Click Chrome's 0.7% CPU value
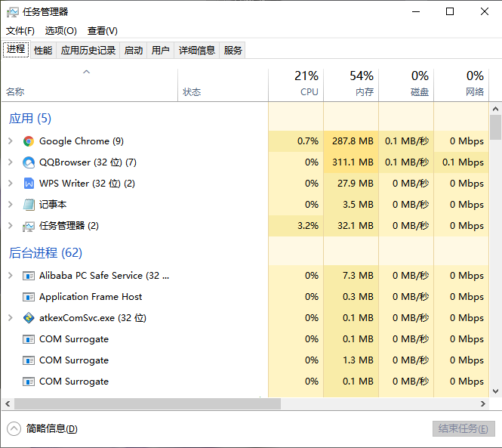Screen dimensions: 502x448 click(x=308, y=141)
